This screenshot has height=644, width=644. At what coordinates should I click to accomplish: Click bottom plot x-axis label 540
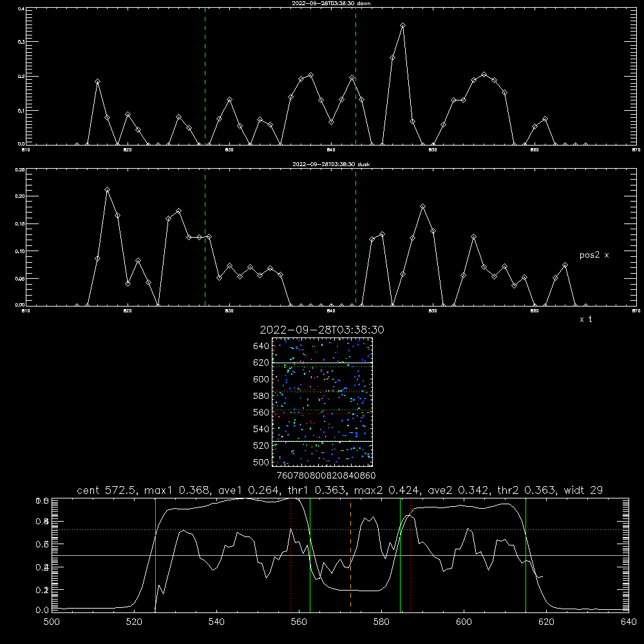click(x=216, y=622)
